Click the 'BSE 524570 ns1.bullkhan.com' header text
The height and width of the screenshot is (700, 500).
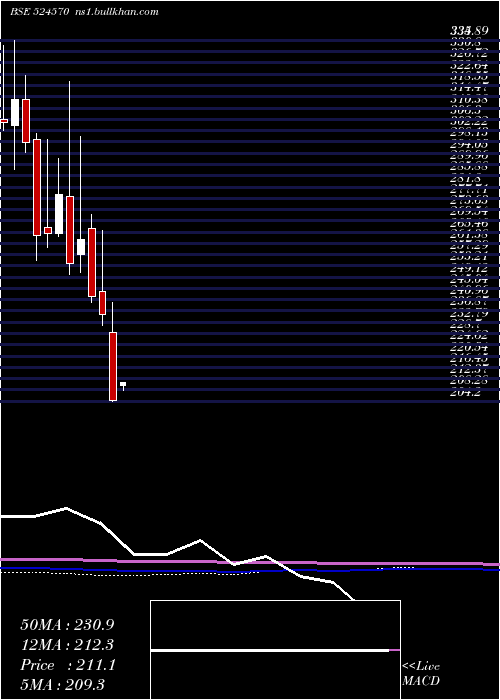(x=84, y=12)
